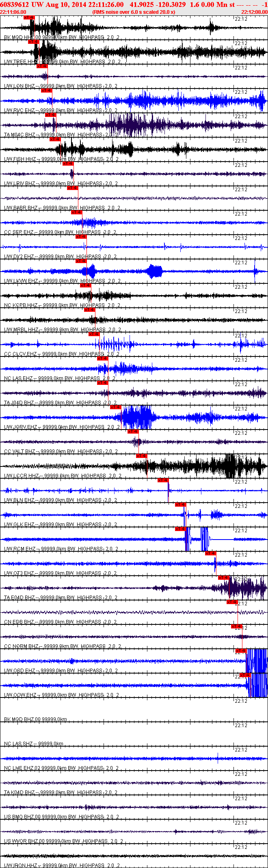The image size is (268, 868).
Task: Click the start time 22:11:06.00
Action: (13, 12)
